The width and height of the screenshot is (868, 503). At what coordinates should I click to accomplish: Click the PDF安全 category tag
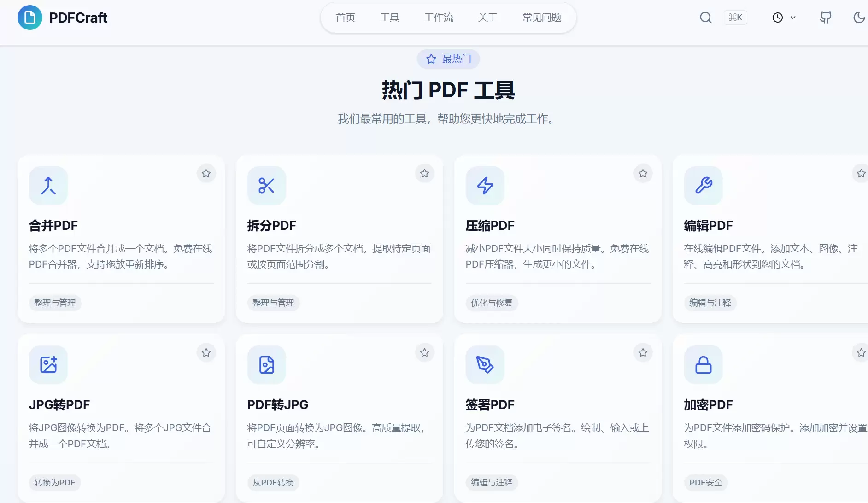pos(706,483)
